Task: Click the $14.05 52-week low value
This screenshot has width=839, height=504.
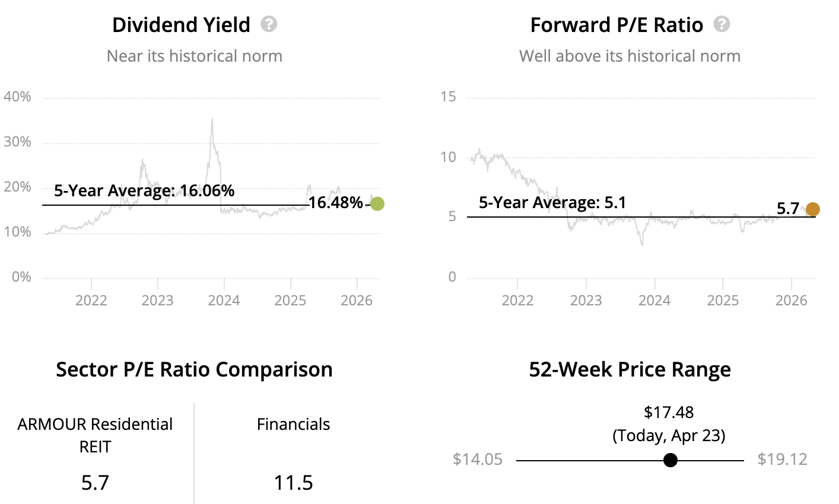Action: (478, 460)
